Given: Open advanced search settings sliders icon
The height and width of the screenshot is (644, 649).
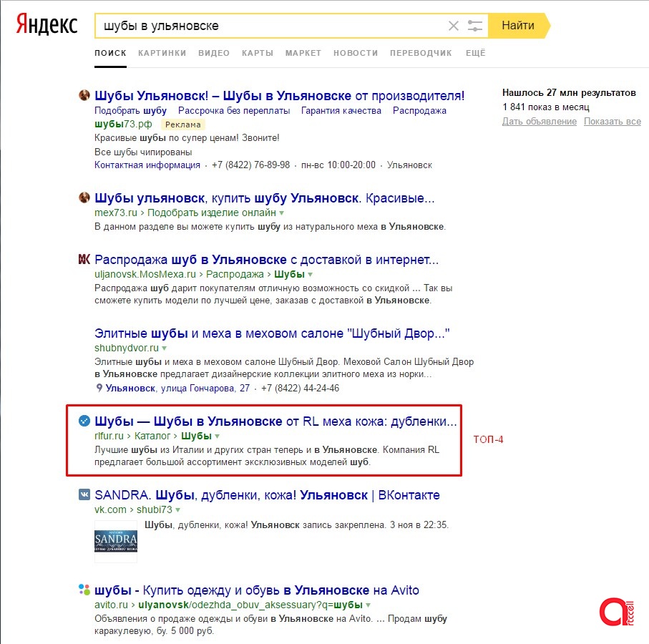Looking at the screenshot, I should click(474, 26).
